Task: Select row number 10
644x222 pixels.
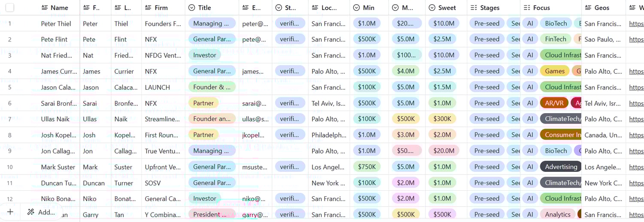Action: click(x=10, y=167)
